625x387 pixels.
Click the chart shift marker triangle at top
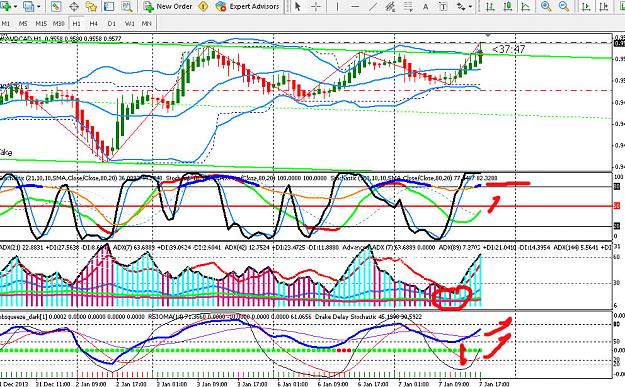tap(487, 36)
